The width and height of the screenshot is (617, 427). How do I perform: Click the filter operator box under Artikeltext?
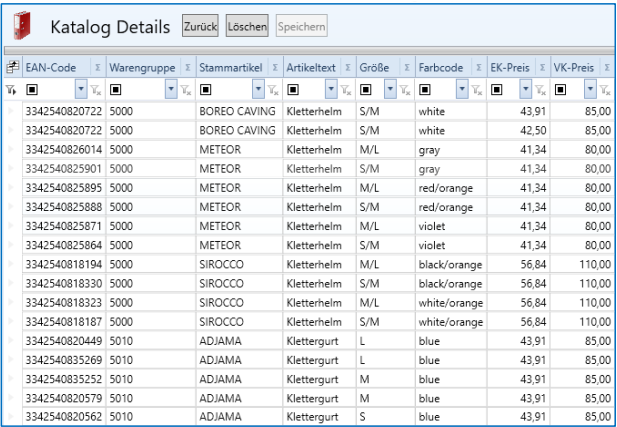click(293, 90)
